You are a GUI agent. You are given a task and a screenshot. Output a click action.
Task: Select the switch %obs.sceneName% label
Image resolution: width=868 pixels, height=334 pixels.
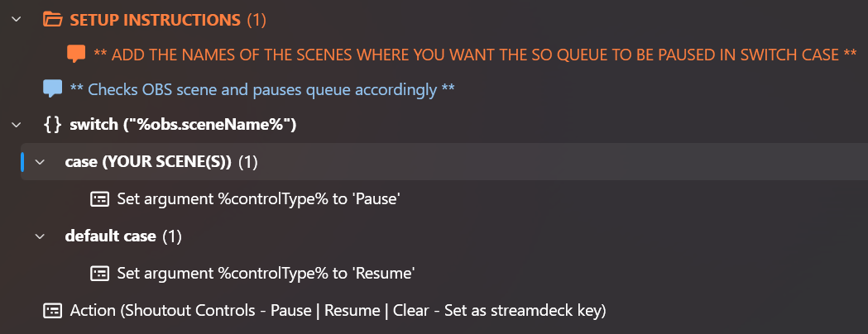point(183,125)
